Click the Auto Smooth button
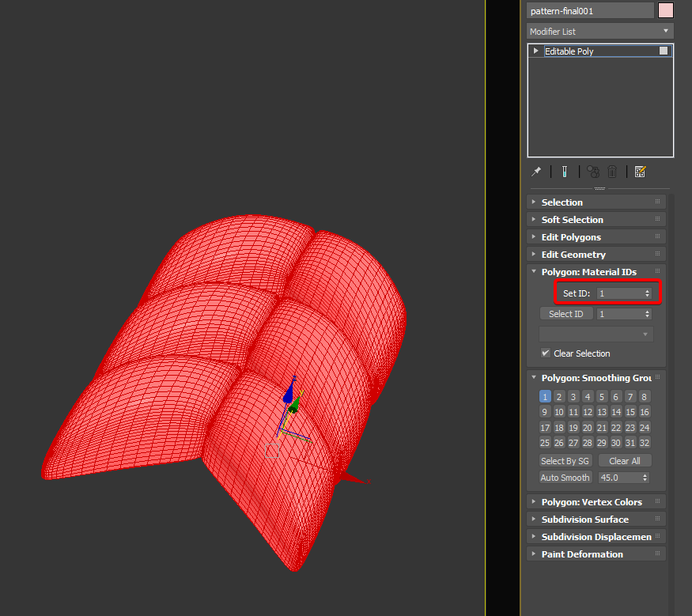 565,478
